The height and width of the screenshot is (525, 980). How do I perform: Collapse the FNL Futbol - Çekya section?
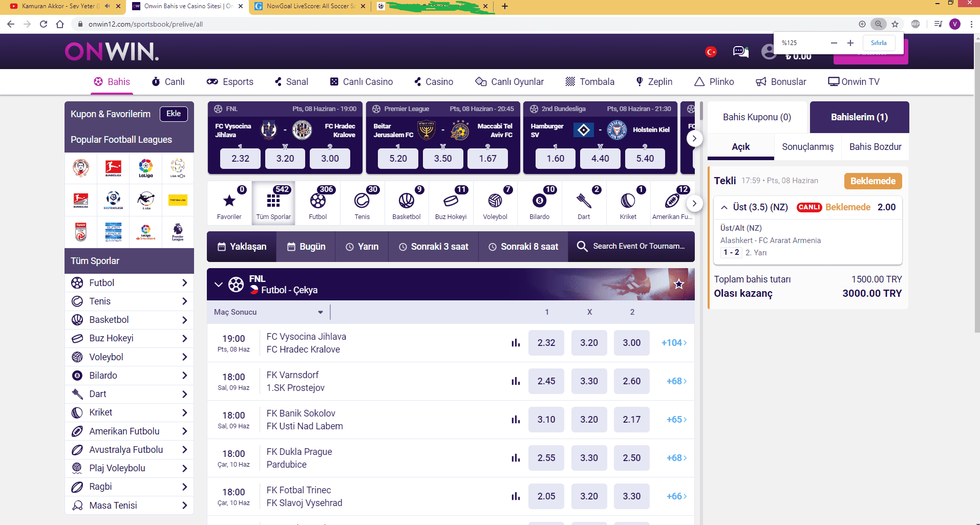tap(219, 284)
